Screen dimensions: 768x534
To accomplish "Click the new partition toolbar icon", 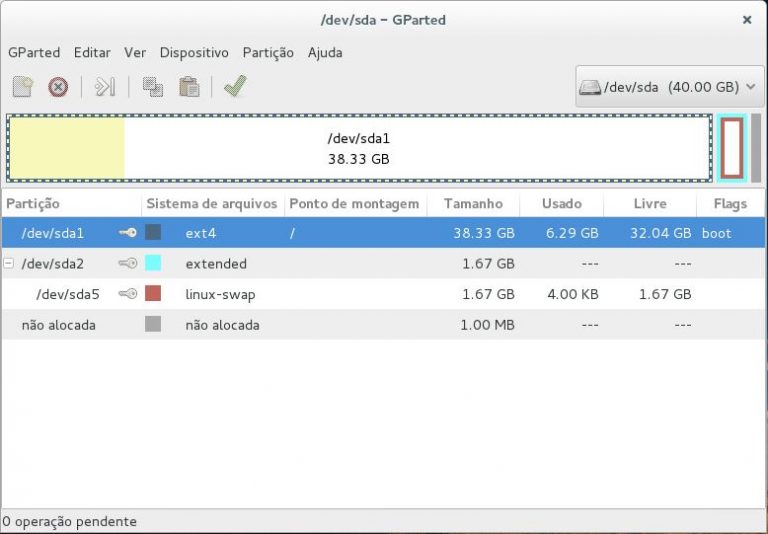I will coord(23,87).
